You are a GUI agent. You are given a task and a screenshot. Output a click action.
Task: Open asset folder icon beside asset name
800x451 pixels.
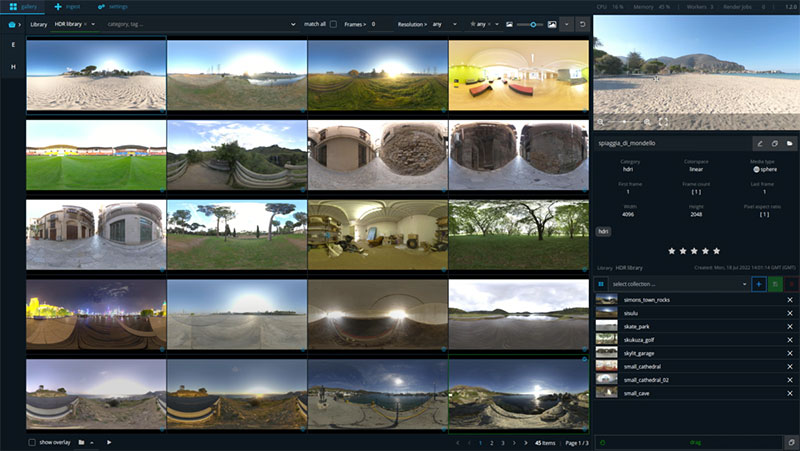pyautogui.click(x=789, y=143)
